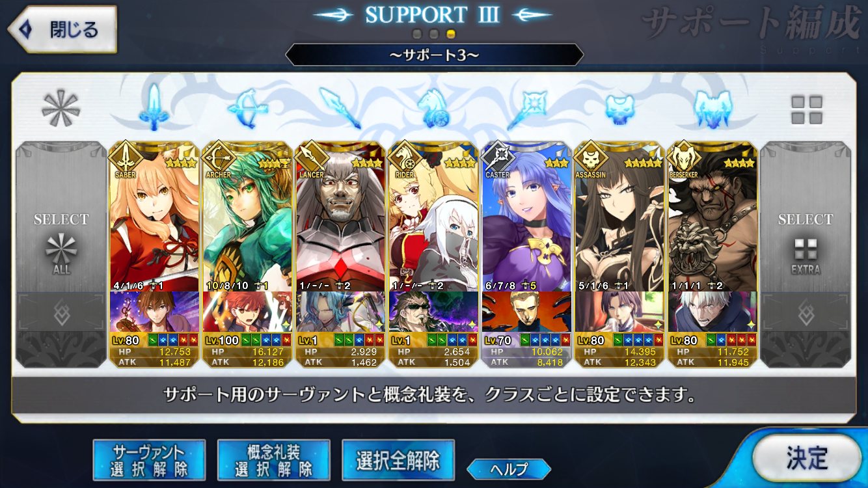Click the 概念礼装選択解除 button
Image resolution: width=868 pixels, height=488 pixels.
click(x=273, y=461)
